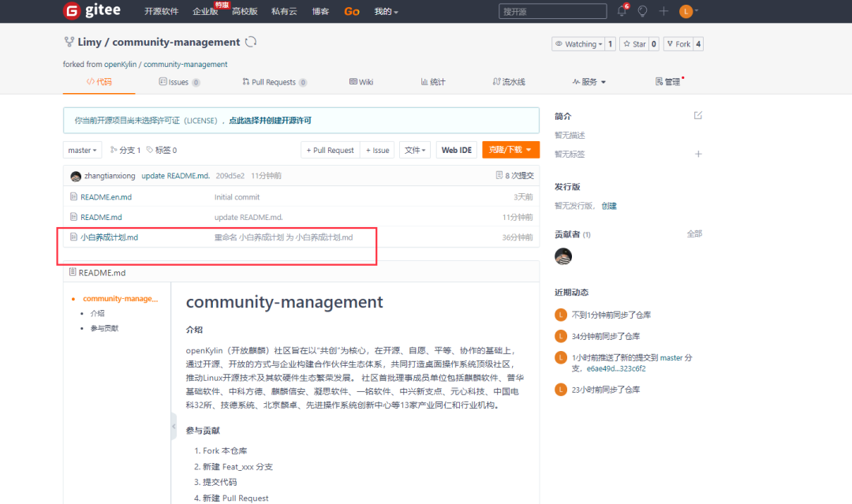852x504 pixels.
Task: Fork this repository
Action: tap(678, 44)
